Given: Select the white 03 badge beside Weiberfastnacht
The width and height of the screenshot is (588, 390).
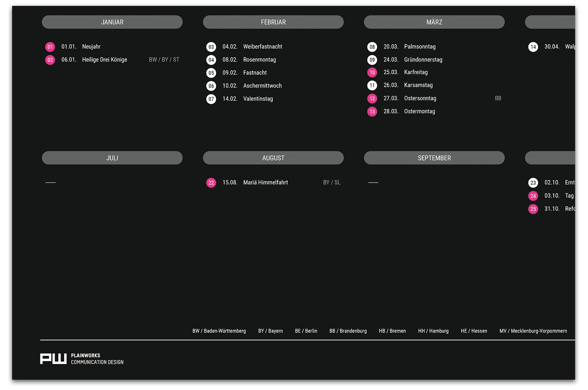Looking at the screenshot, I should click(x=211, y=47).
